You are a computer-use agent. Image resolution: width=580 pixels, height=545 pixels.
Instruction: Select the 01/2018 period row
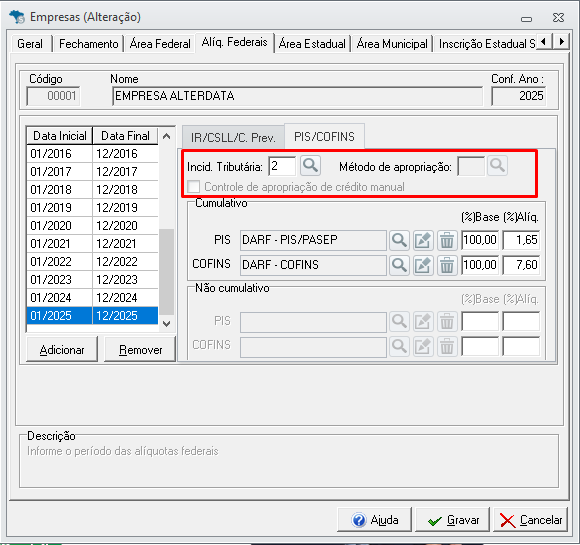click(92, 189)
